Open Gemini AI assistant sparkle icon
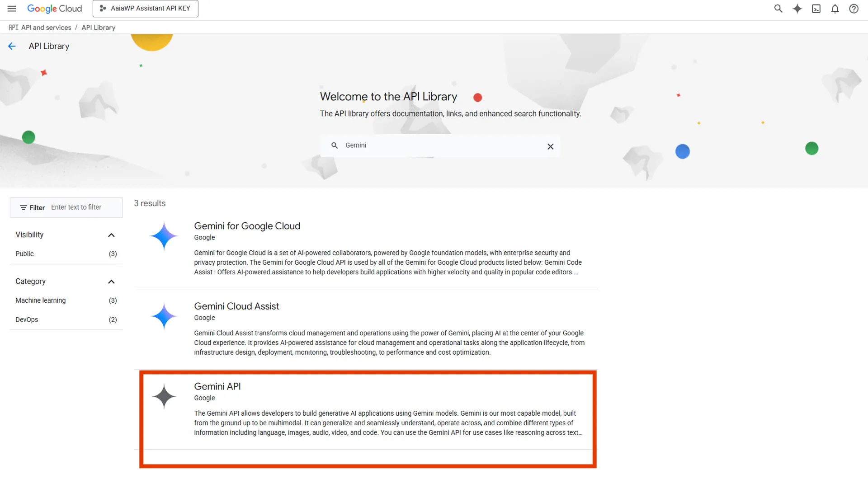 pos(797,9)
